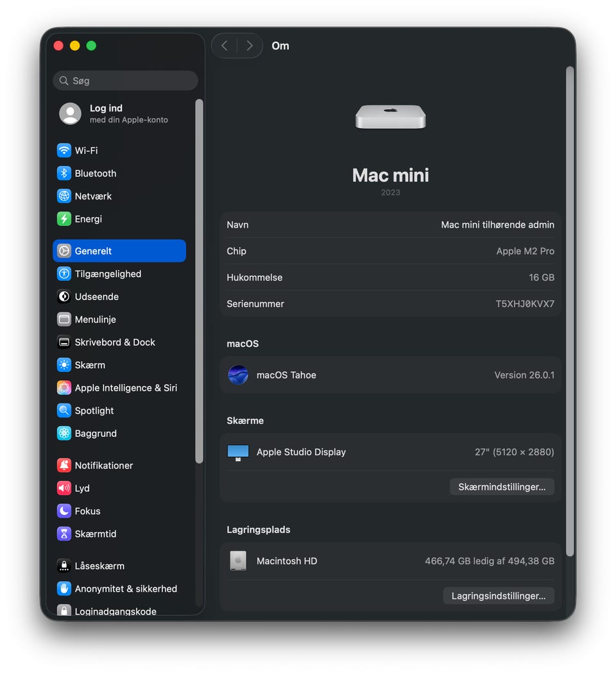The image size is (616, 674).
Task: Open the Lyd speaker icon
Action: pos(64,488)
